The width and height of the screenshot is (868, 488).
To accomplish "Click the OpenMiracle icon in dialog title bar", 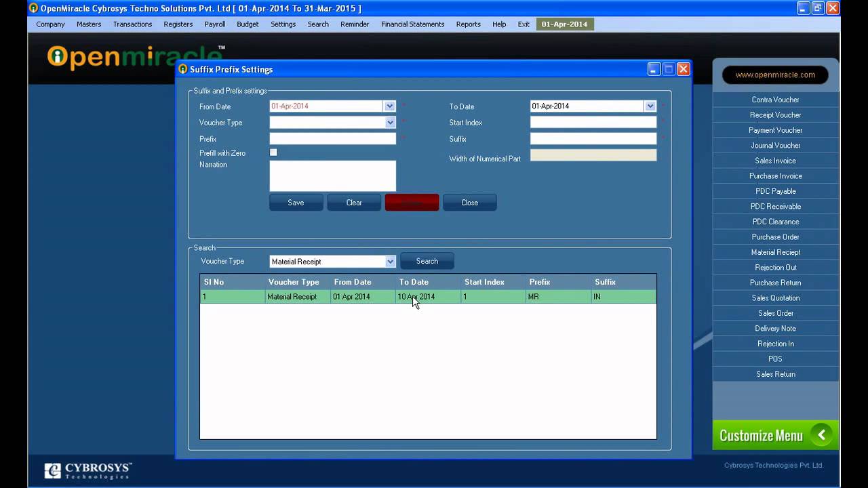I will (183, 69).
